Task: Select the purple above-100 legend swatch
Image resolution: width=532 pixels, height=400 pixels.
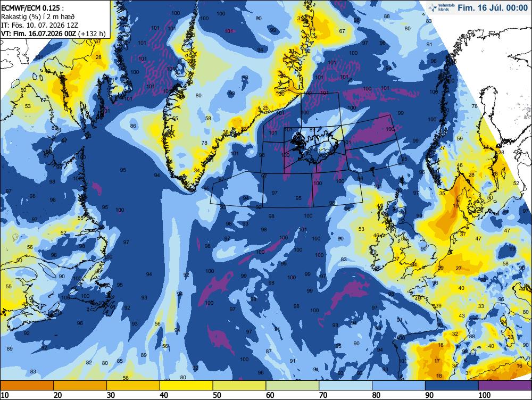Action: point(505,386)
